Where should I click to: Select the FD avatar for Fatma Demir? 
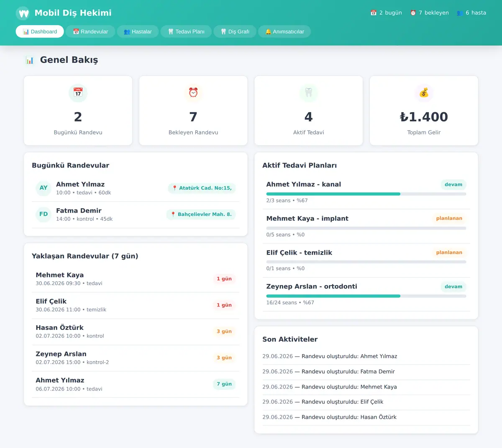pos(44,214)
